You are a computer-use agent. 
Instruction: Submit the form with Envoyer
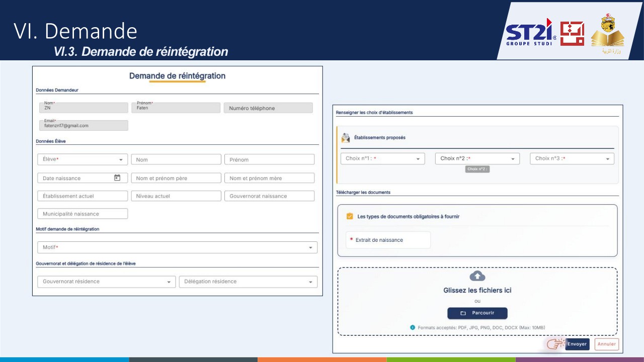pos(577,344)
